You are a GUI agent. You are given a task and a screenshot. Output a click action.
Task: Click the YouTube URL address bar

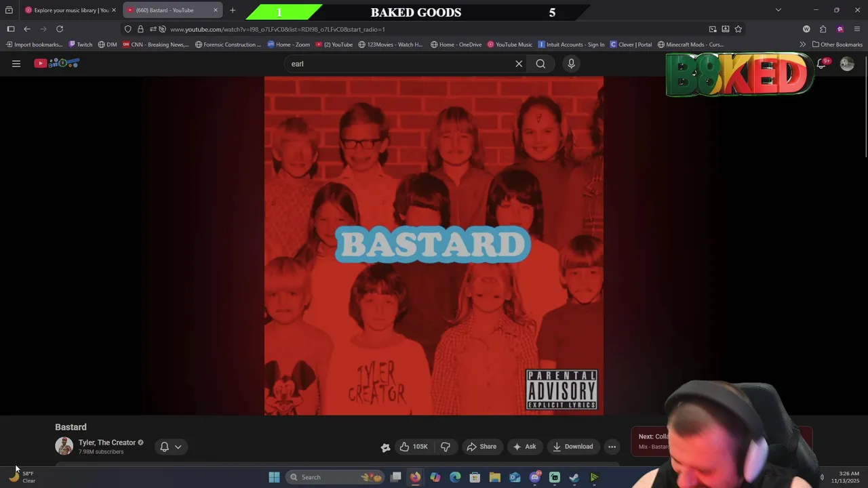pyautogui.click(x=434, y=29)
